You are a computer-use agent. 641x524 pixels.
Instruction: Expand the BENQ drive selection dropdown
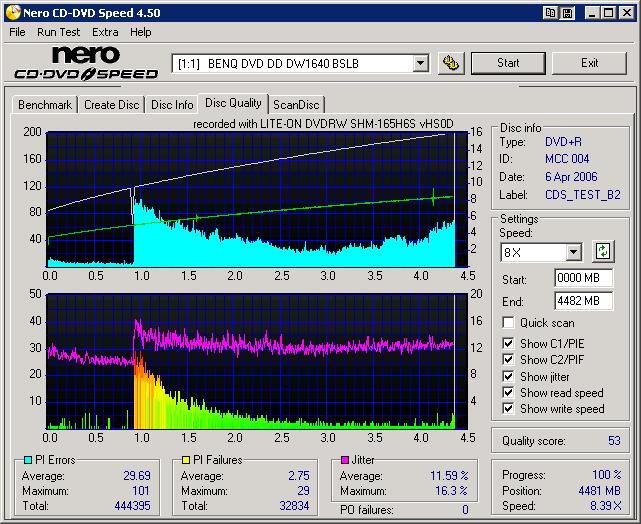(421, 64)
